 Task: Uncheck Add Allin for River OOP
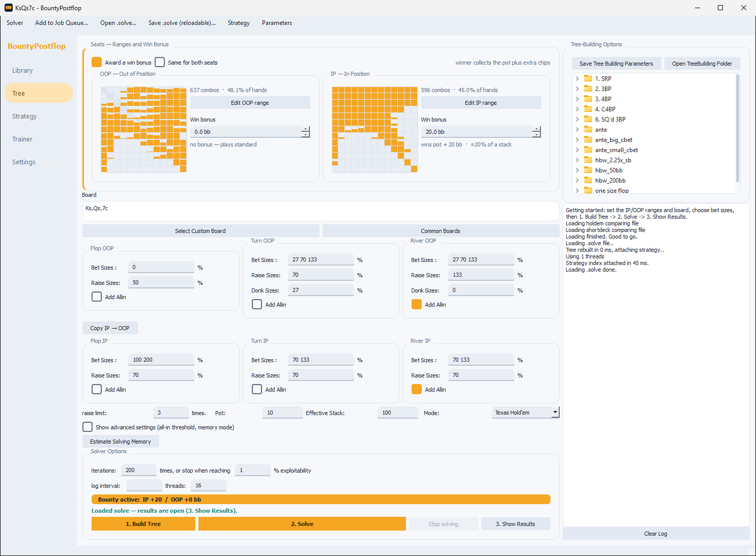click(417, 304)
